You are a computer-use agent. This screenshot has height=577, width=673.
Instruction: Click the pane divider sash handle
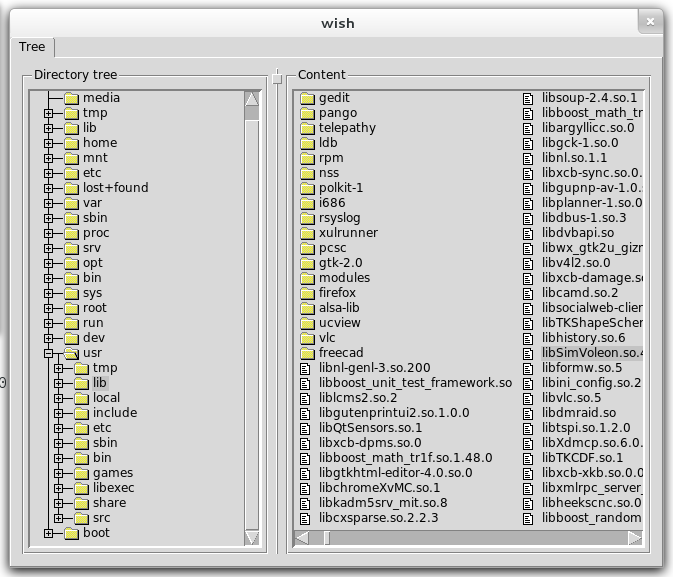277,78
